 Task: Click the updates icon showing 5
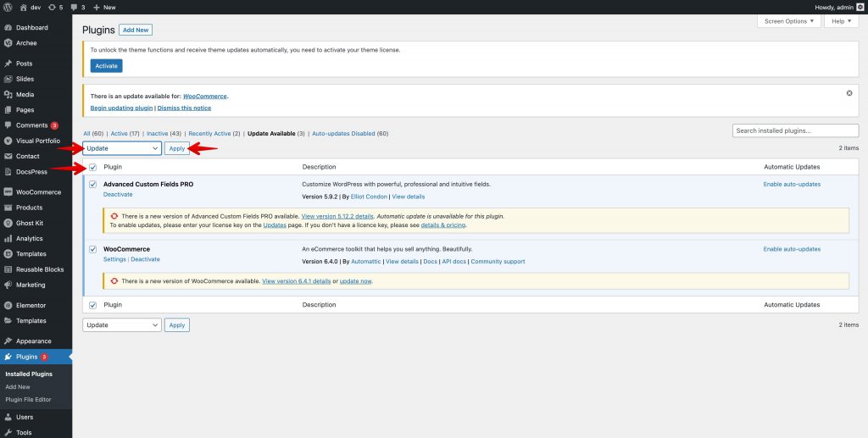[52, 7]
